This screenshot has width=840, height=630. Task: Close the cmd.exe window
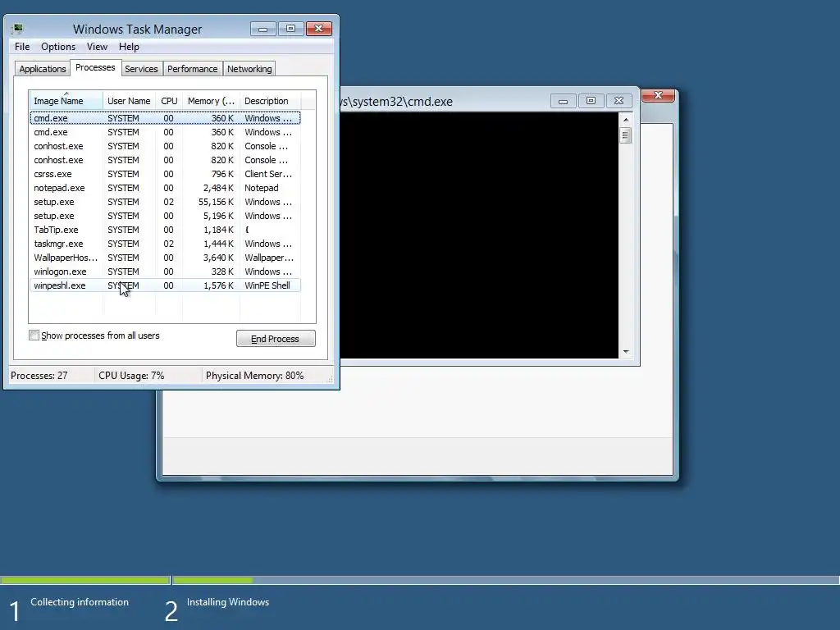point(619,101)
